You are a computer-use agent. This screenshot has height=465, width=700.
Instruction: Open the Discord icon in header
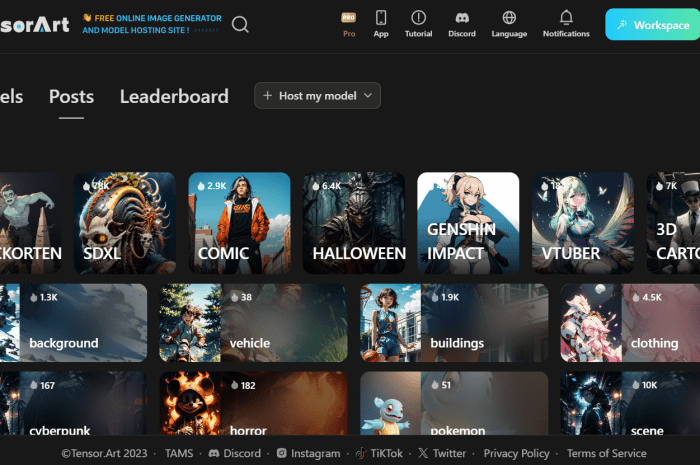(x=462, y=24)
